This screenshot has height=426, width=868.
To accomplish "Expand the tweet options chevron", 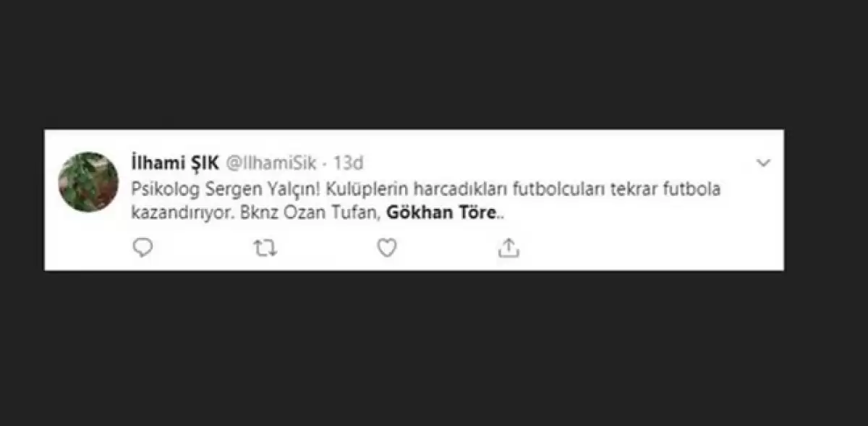I will 763,163.
